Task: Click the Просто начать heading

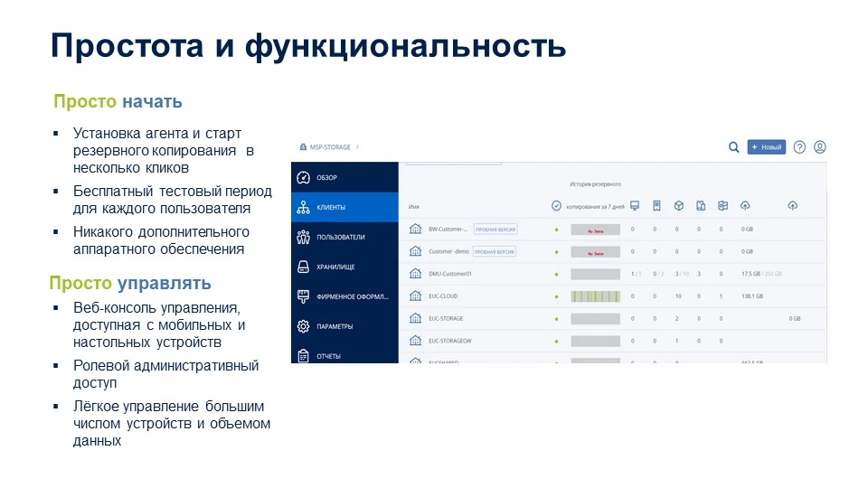Action: click(x=118, y=101)
